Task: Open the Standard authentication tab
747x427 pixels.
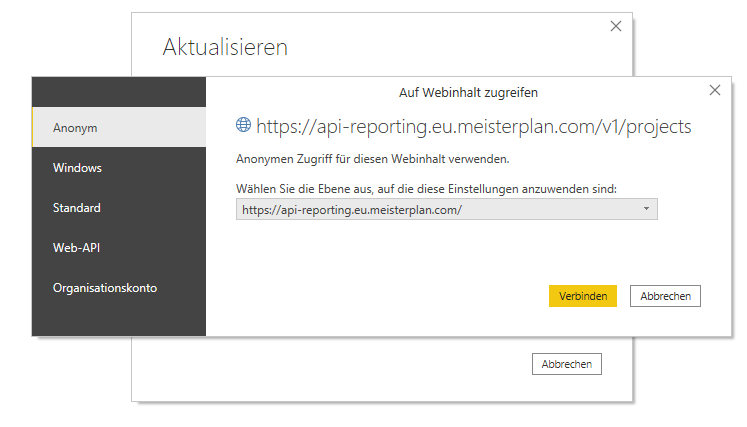Action: pos(119,208)
